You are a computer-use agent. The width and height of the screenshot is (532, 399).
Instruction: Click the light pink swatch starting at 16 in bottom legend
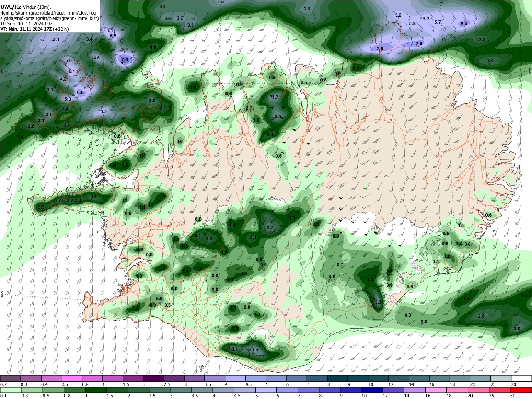pos(435,390)
